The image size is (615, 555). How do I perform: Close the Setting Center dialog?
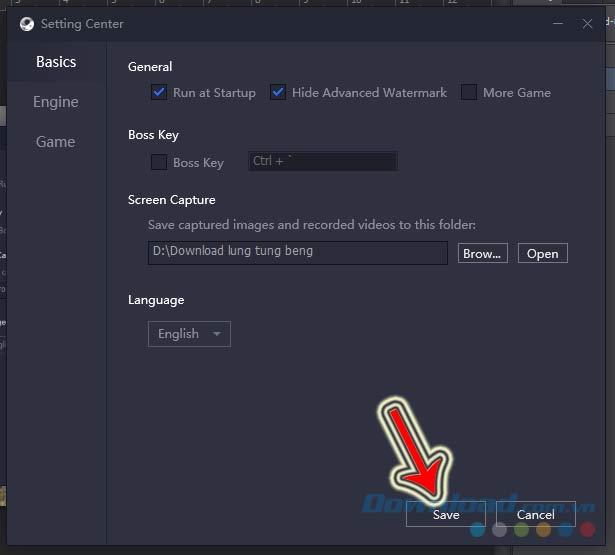[588, 24]
